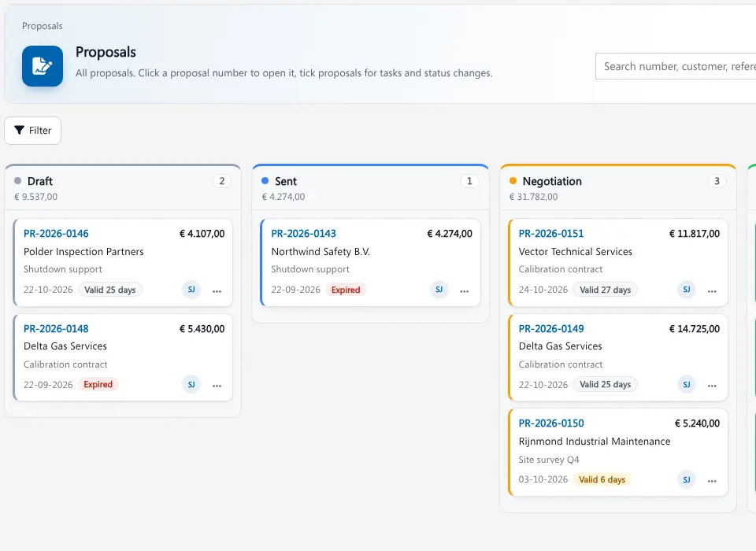Click SJ avatar on PR-2026-0149 card
This screenshot has height=551, width=756.
[687, 385]
